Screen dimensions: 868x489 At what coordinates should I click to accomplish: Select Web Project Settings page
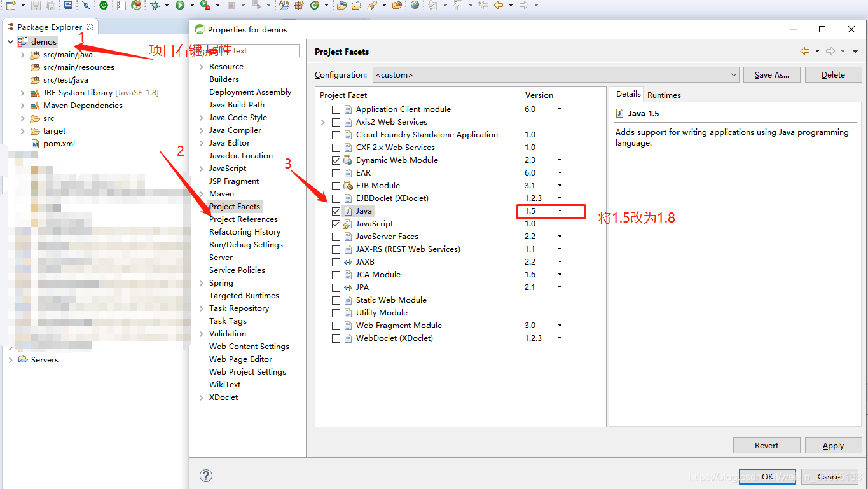(x=247, y=372)
